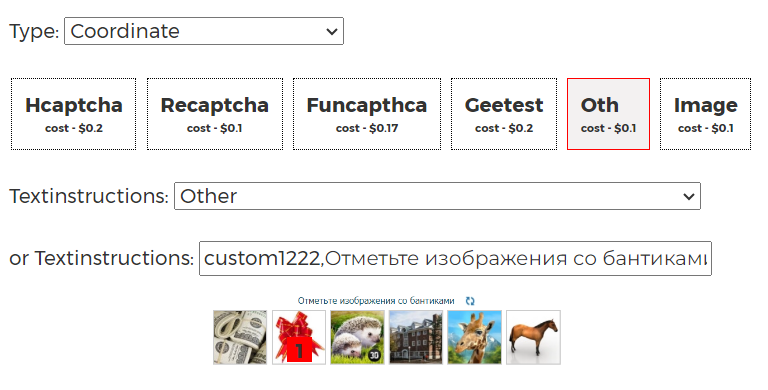
Task: Click the refresh icon beside captcha instruction
Action: point(470,301)
